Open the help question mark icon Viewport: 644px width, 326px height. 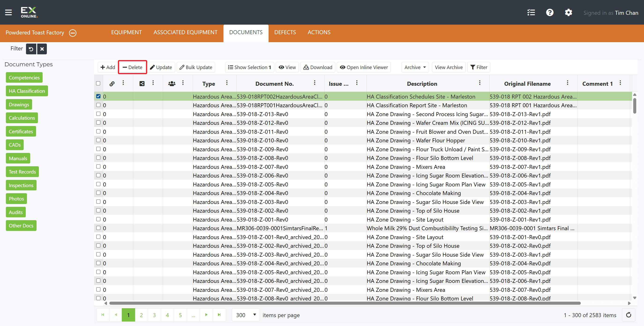tap(550, 12)
